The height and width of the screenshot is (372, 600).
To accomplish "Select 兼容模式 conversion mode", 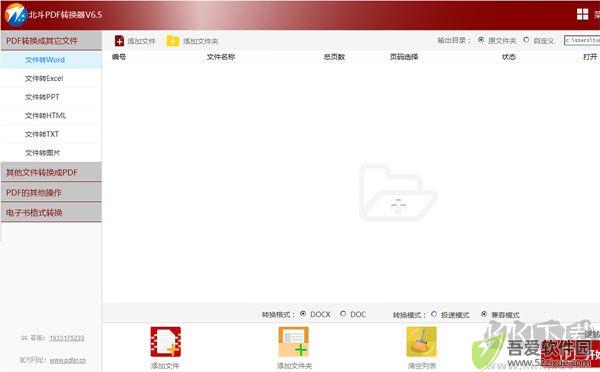I will coord(484,314).
